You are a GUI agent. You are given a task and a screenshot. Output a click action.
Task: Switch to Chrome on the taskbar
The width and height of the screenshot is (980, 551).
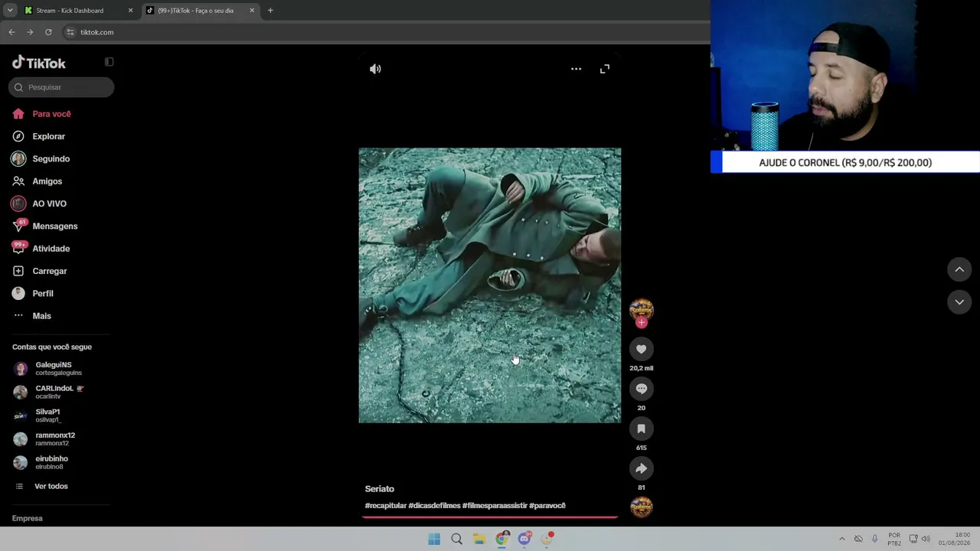click(x=501, y=539)
